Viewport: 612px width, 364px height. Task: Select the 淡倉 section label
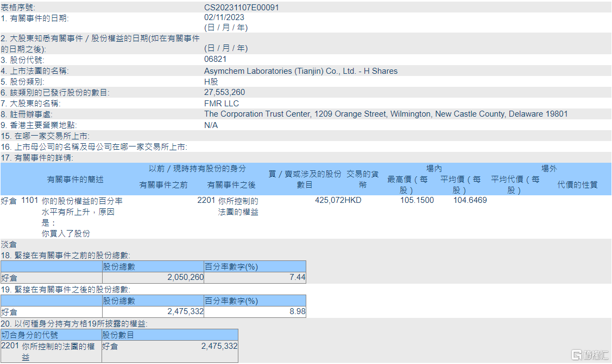[x=9, y=244]
